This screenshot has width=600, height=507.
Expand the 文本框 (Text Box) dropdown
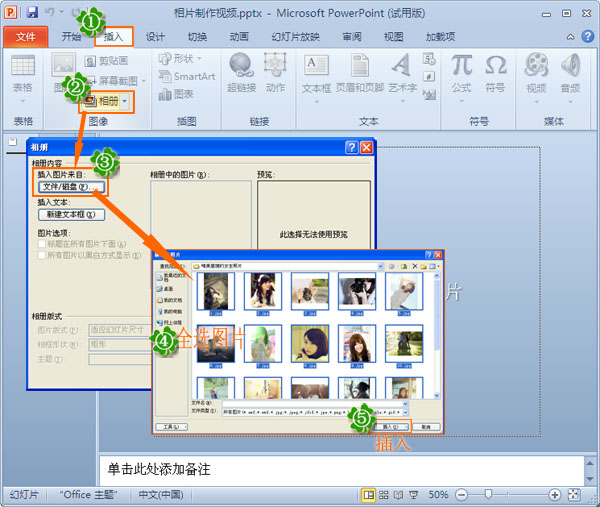316,102
